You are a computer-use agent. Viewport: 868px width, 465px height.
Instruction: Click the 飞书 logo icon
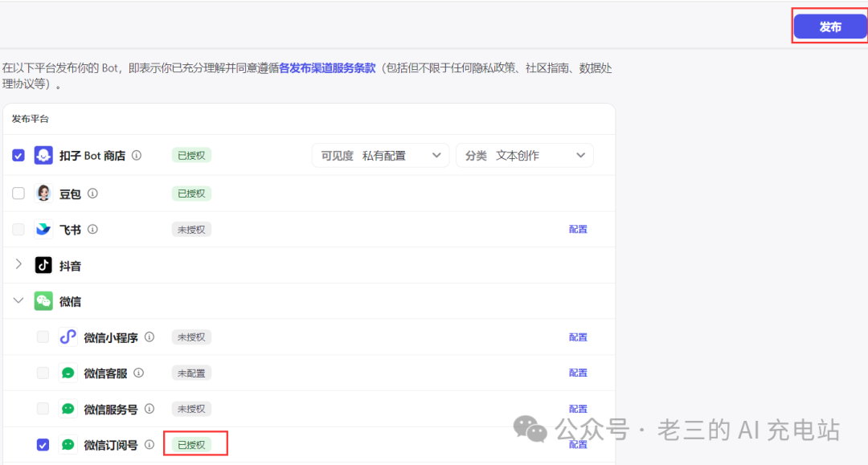(43, 229)
